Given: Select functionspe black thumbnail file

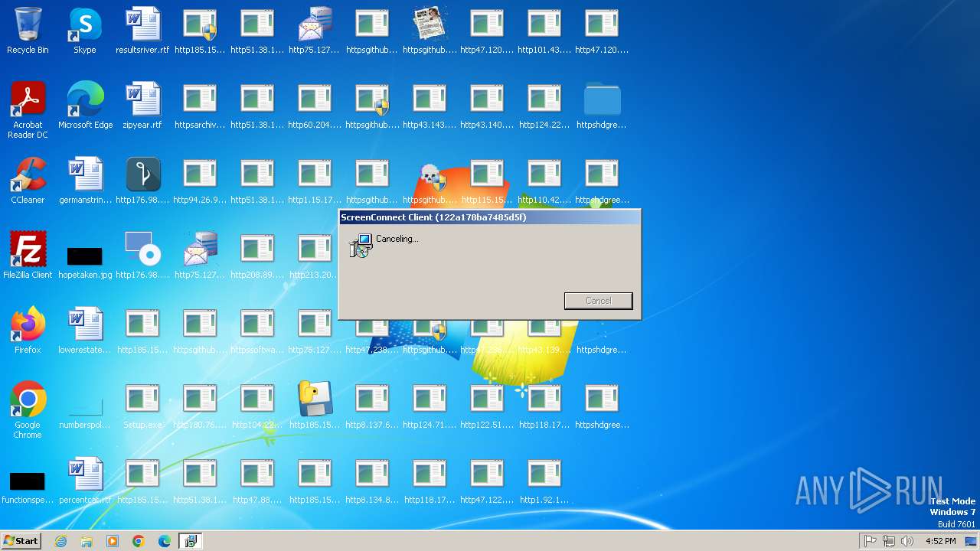Looking at the screenshot, I should (x=28, y=487).
